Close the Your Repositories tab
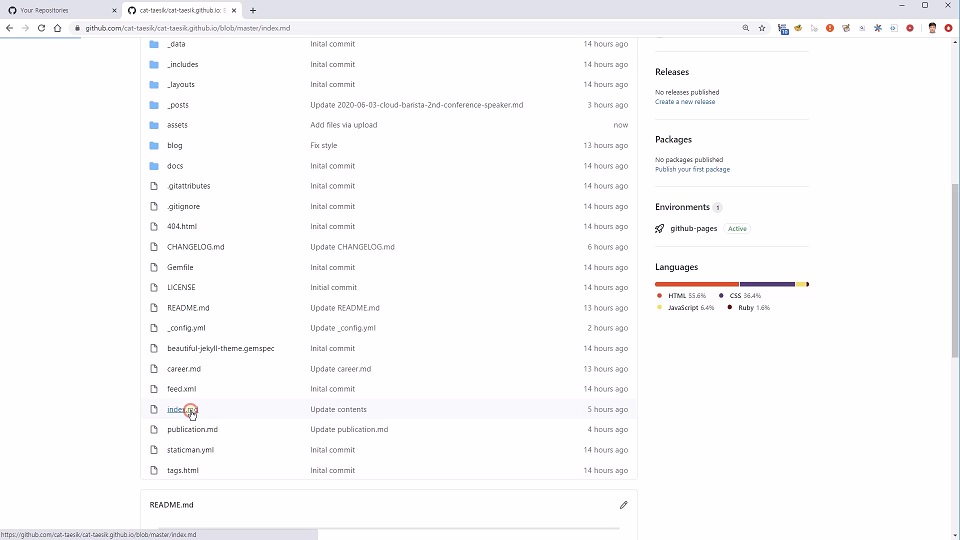Screen dimensions: 960x540 (x=114, y=10)
